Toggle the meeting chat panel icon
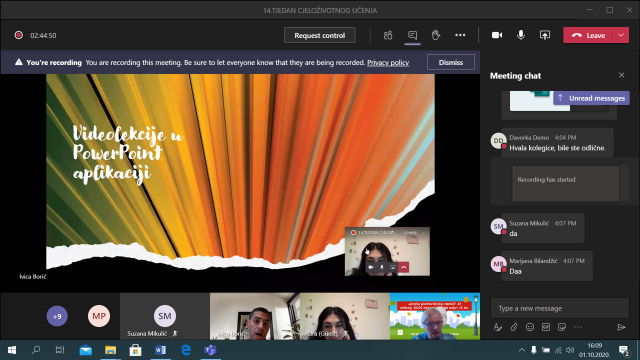 pos(412,35)
